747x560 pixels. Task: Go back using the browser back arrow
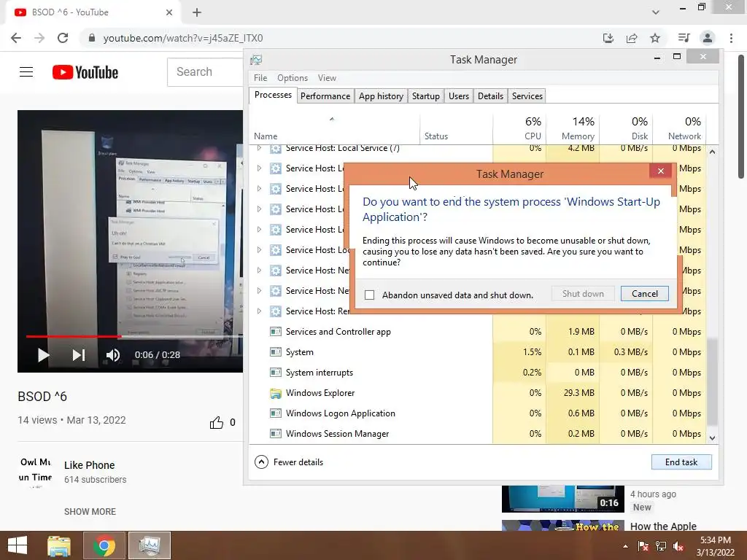click(16, 38)
